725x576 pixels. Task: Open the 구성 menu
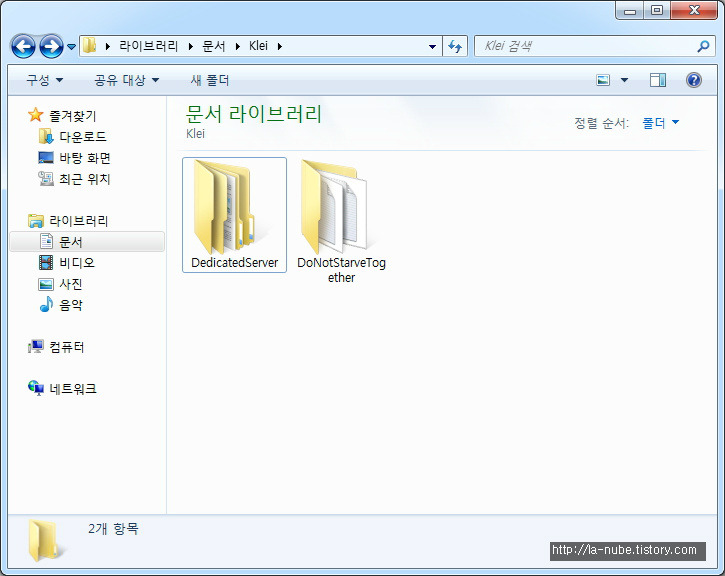(x=44, y=80)
